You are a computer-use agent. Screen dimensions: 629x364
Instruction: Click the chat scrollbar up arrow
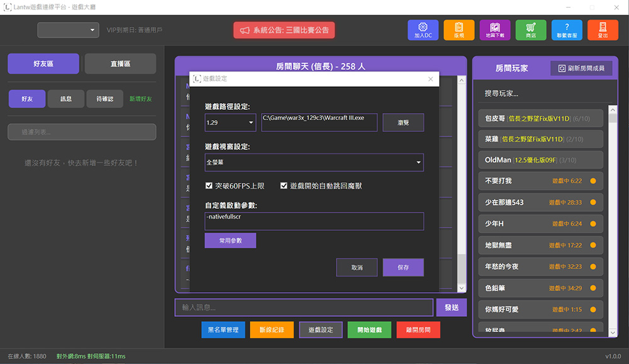461,80
